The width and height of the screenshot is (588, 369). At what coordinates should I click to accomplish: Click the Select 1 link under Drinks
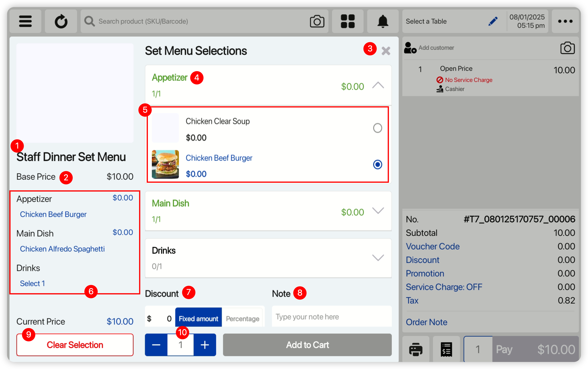pos(32,283)
